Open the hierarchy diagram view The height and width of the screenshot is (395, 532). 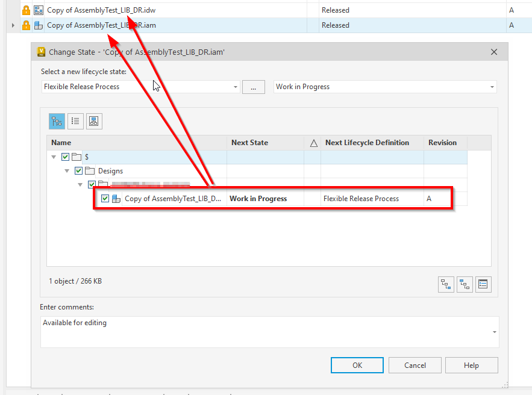pyautogui.click(x=94, y=121)
